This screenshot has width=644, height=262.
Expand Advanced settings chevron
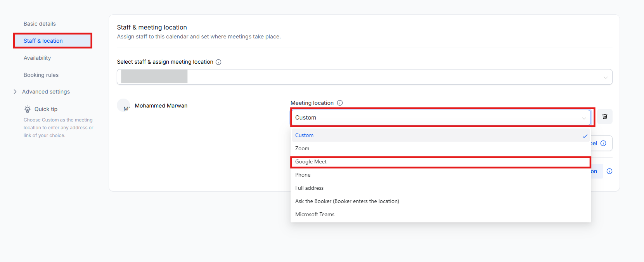15,92
